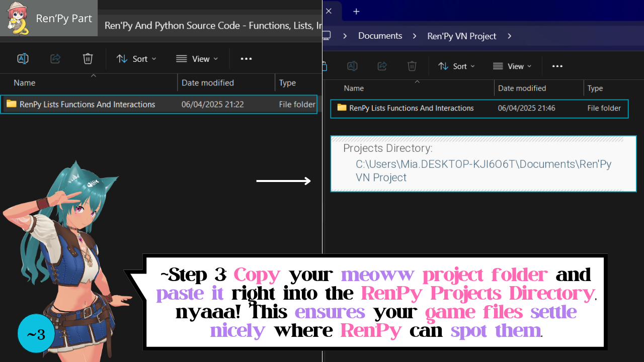
Task: Click the folder icon of the 21:22 folder row
Action: 11,104
